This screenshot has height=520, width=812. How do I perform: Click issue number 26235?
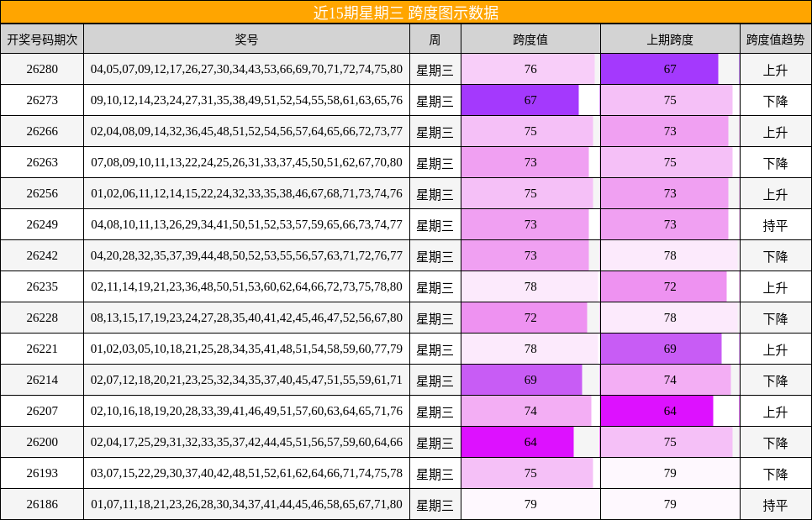[42, 286]
